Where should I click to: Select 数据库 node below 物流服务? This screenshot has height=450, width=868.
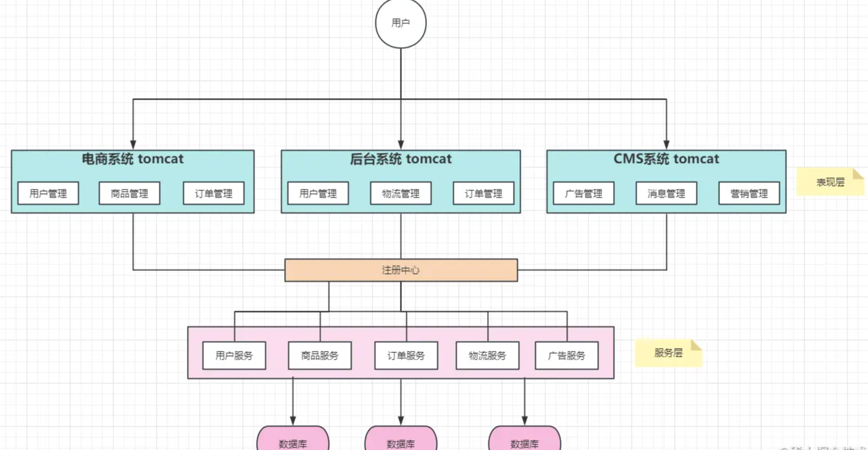525,438
